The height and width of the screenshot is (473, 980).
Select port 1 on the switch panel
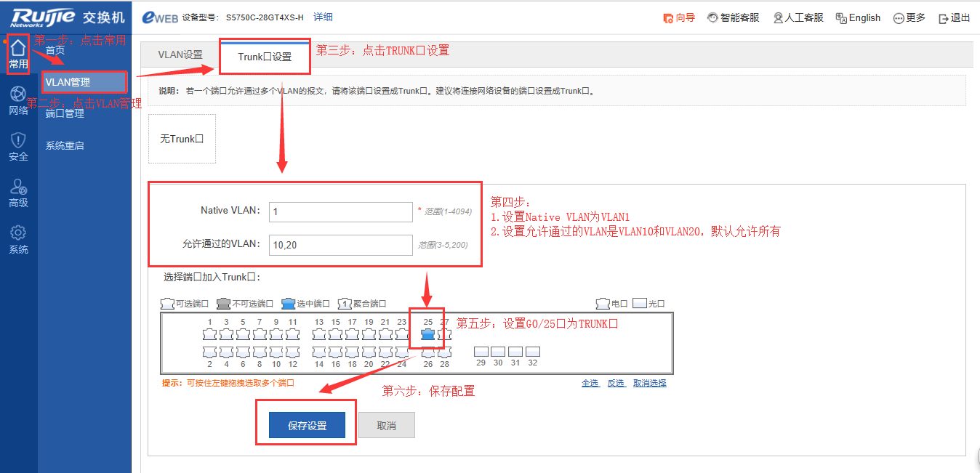tap(209, 335)
